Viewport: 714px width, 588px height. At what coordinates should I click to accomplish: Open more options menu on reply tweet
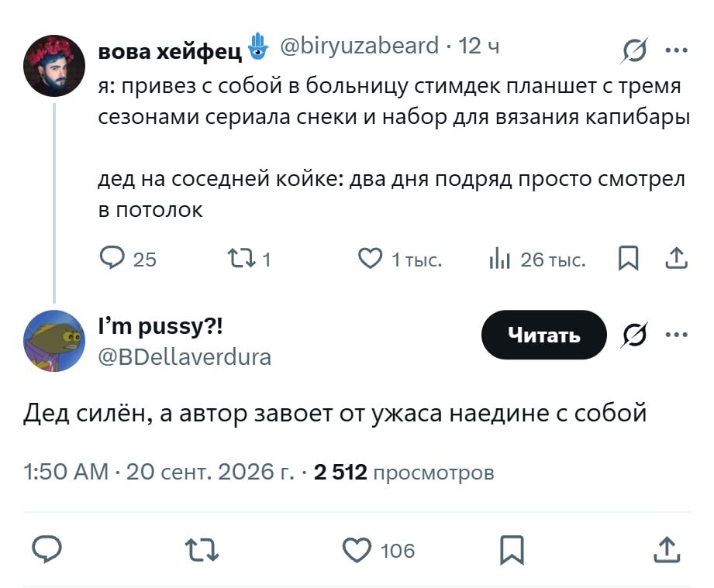tap(676, 335)
